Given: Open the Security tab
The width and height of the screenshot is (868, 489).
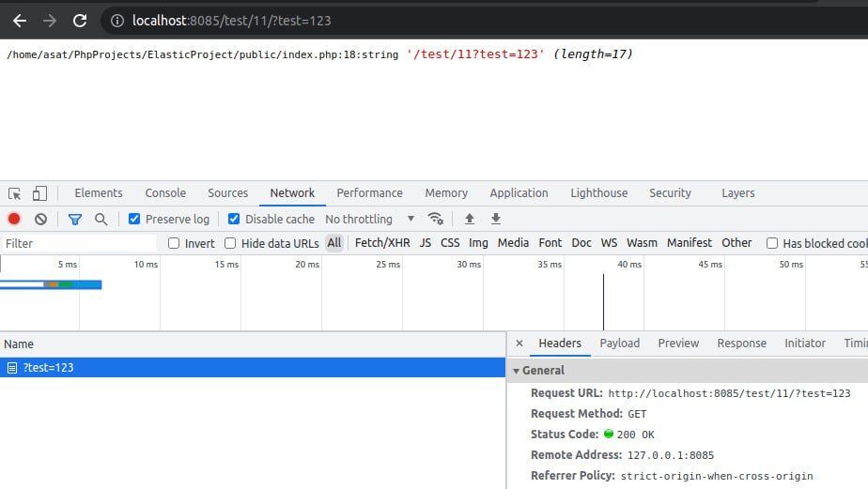Looking at the screenshot, I should pos(670,193).
